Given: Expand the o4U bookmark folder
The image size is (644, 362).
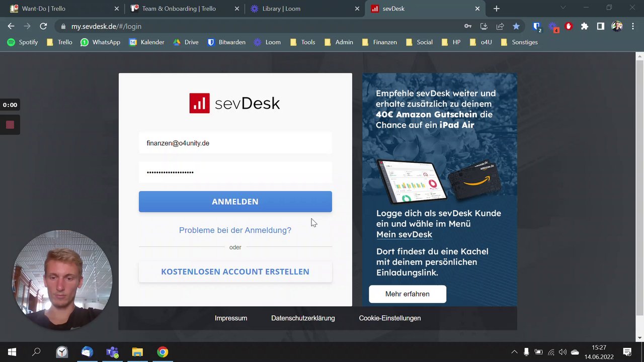Looking at the screenshot, I should tap(480, 42).
